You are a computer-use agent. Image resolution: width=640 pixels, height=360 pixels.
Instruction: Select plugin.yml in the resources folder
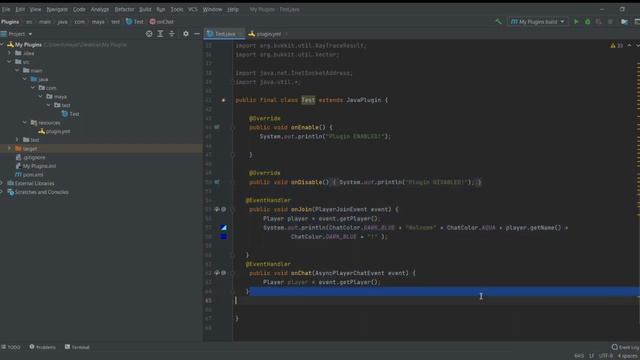click(x=54, y=131)
